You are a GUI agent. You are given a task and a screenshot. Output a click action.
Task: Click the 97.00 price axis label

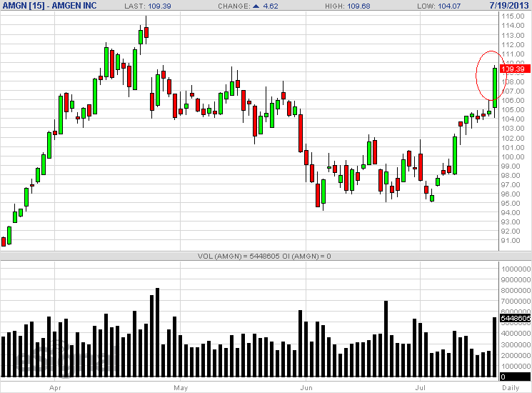[511, 184]
